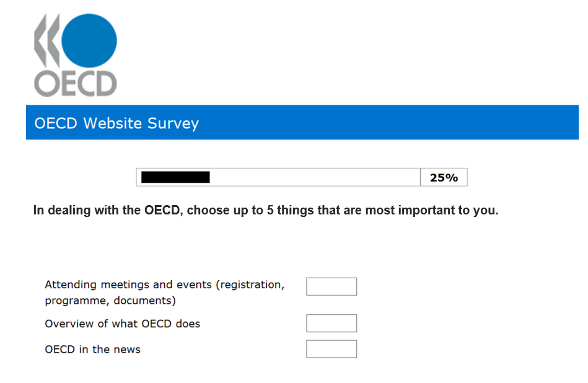588x383 pixels.
Task: Click the box beside the last survey option
Action: [x=331, y=348]
